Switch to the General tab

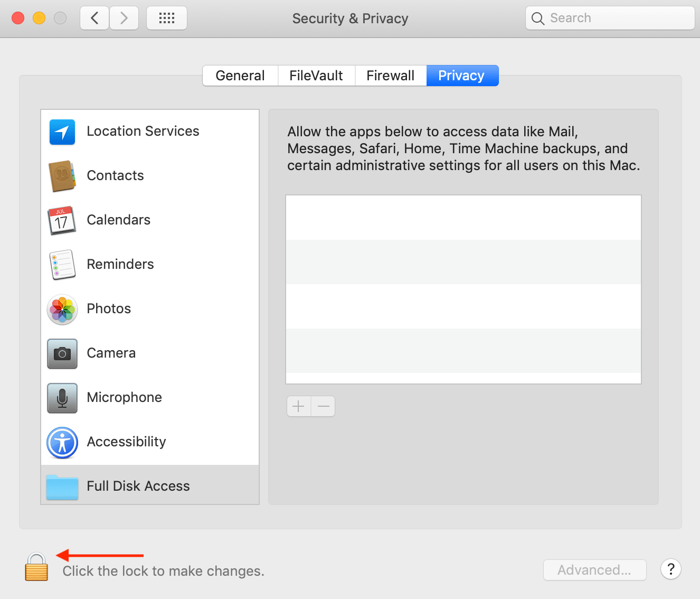(x=240, y=76)
